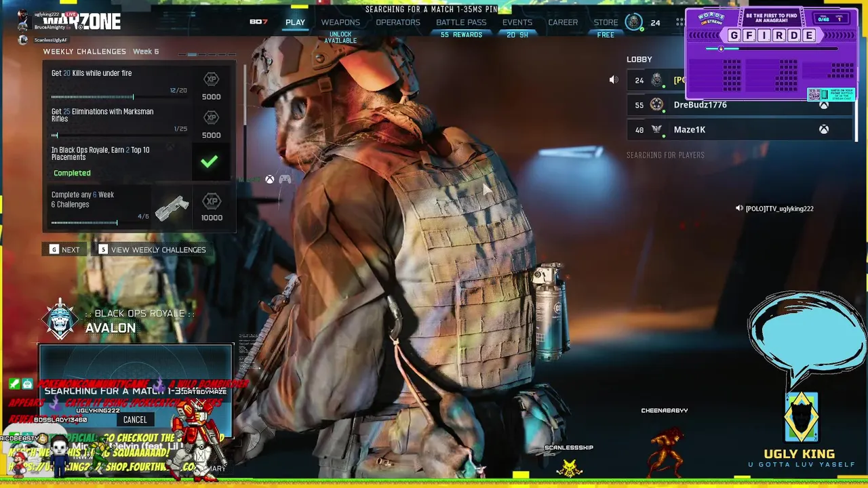Click VIEW WEEKLY CHALLENGES
Image resolution: width=868 pixels, height=488 pixels.
click(x=152, y=249)
